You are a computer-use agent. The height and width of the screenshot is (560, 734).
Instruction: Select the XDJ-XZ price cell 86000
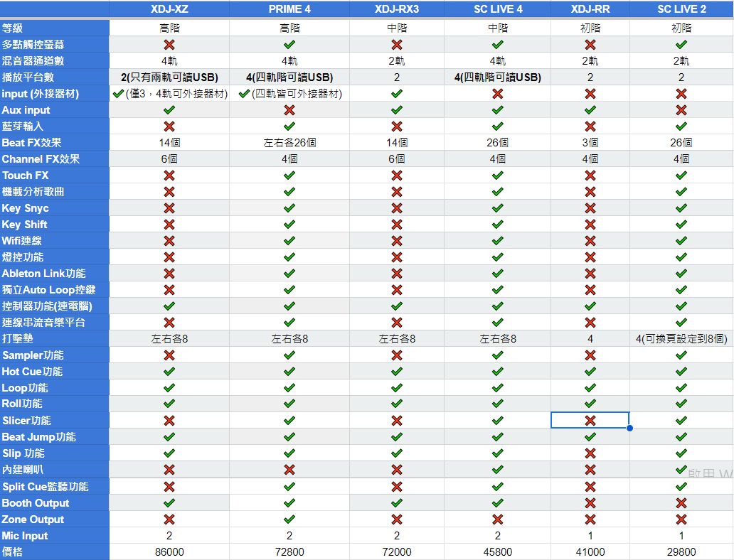coord(169,552)
